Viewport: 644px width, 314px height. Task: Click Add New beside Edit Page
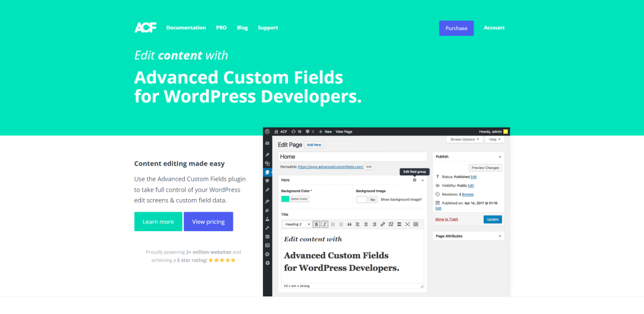click(x=314, y=144)
